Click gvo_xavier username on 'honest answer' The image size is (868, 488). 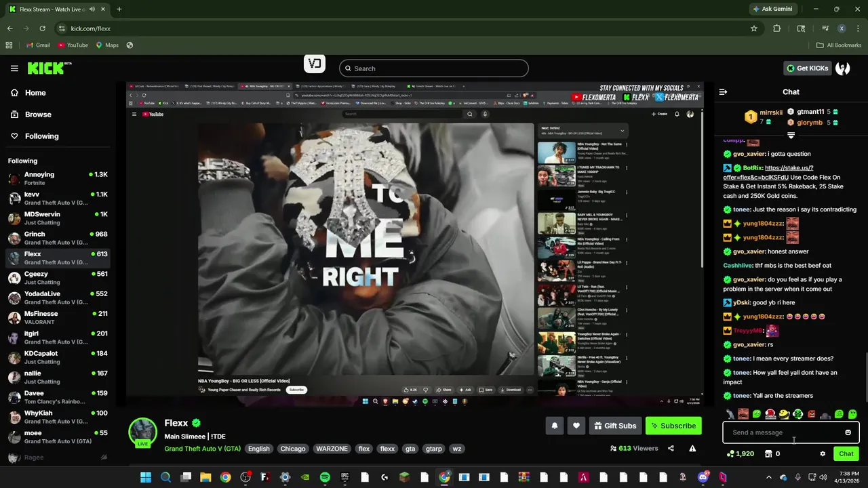tap(749, 251)
